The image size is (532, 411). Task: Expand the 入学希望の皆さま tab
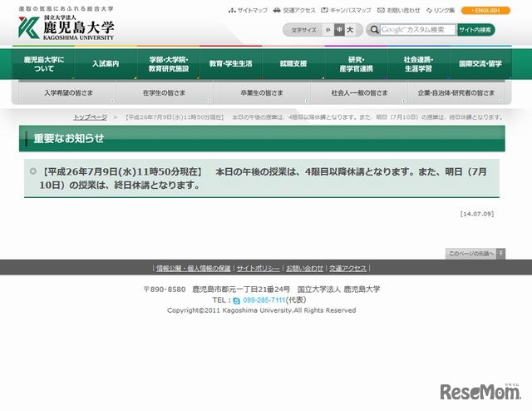(67, 92)
